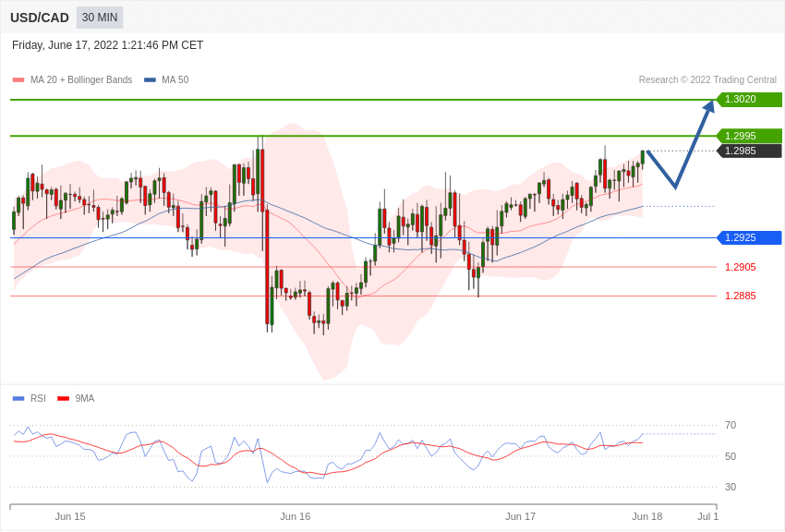Click the RSI 30 level label
This screenshot has height=532, width=785.
[x=731, y=487]
